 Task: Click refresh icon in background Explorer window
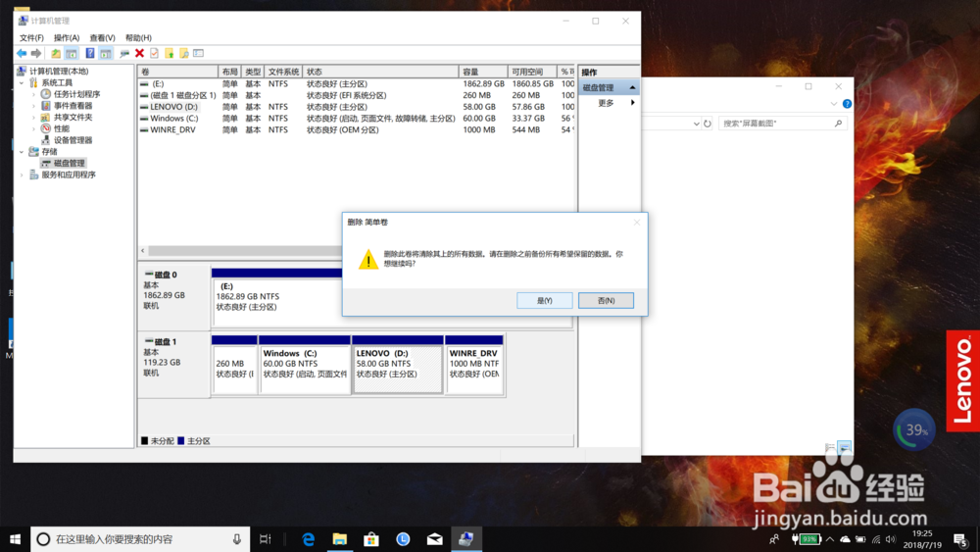coord(708,124)
